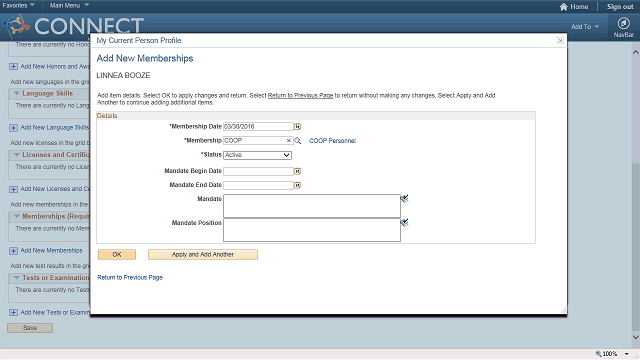Click Apply and Add Another
This screenshot has height=360, width=640.
point(203,254)
